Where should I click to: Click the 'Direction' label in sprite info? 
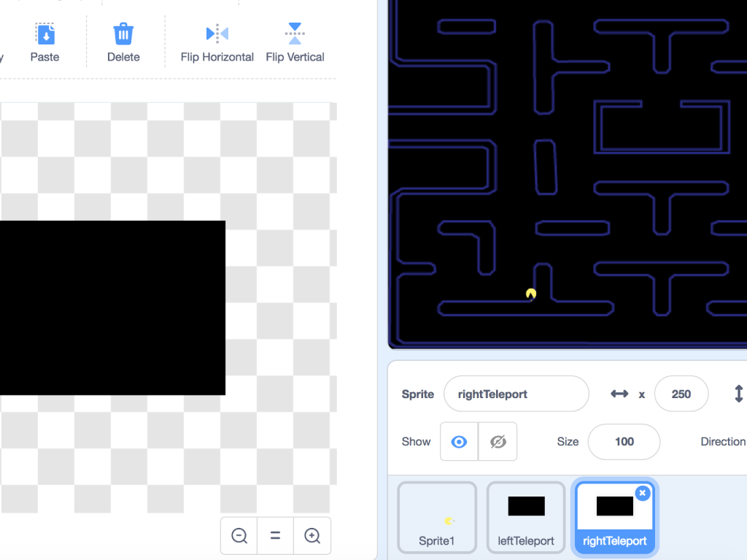click(723, 441)
